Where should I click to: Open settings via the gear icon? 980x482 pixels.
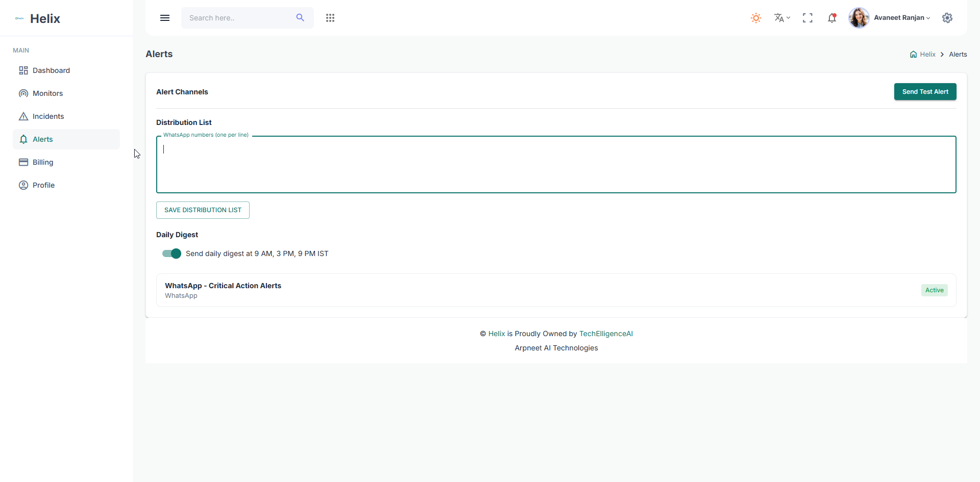(x=947, y=17)
